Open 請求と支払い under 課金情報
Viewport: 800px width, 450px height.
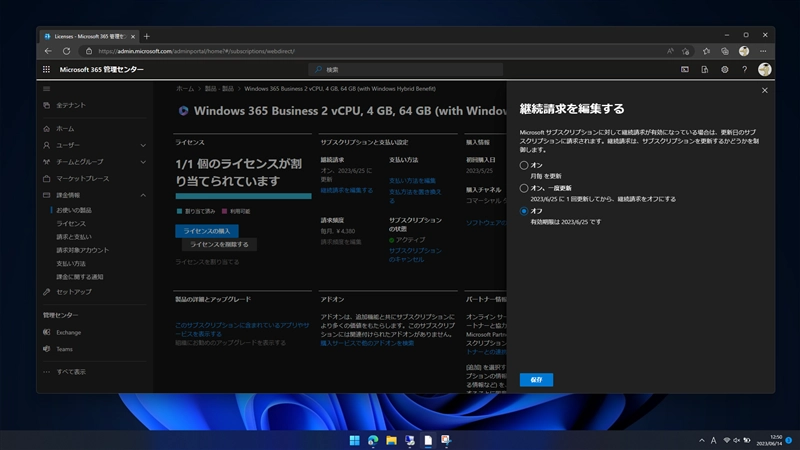tap(74, 237)
